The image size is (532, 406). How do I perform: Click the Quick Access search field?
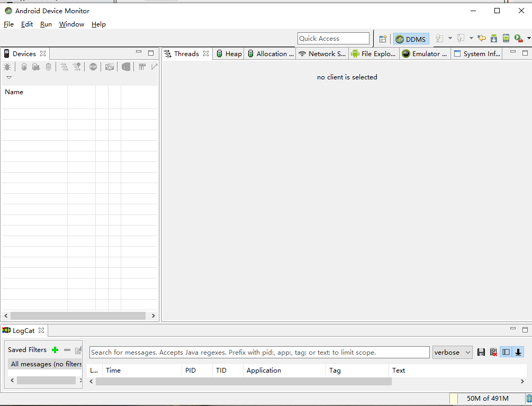[333, 38]
